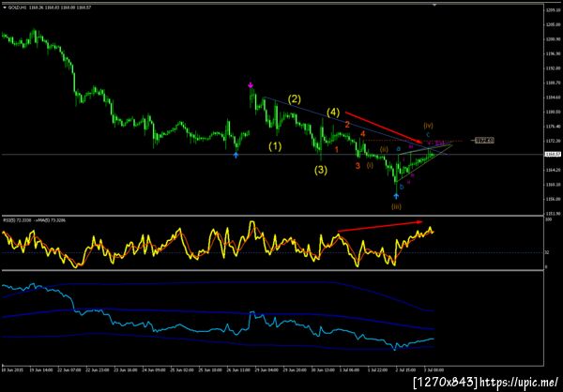Screen dimensions: 563x392
Task: Select the (ii) sub-wave label
Action: click(x=384, y=148)
